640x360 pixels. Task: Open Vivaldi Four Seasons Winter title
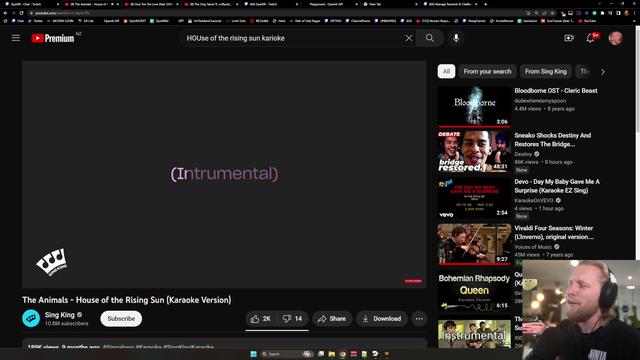554,232
